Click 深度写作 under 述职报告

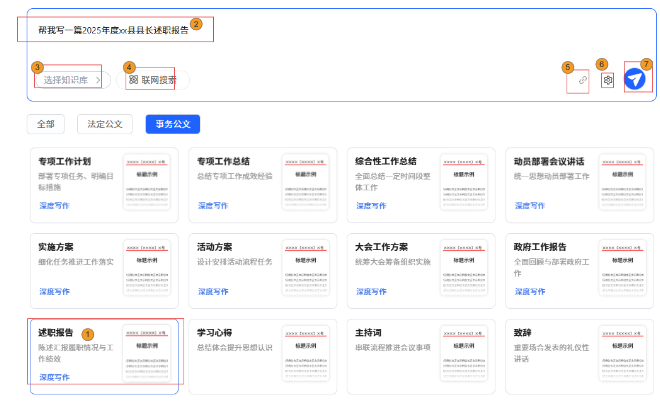pyautogui.click(x=54, y=377)
